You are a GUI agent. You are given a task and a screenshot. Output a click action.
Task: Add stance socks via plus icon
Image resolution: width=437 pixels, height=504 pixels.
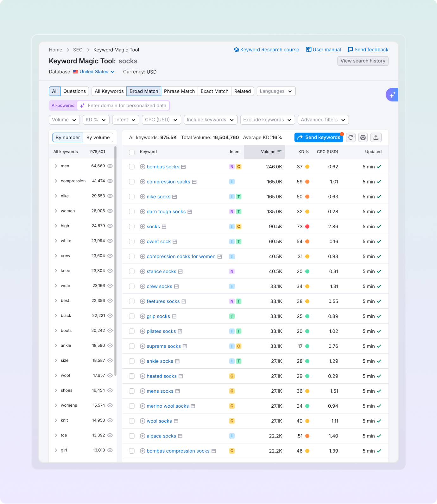pos(142,271)
